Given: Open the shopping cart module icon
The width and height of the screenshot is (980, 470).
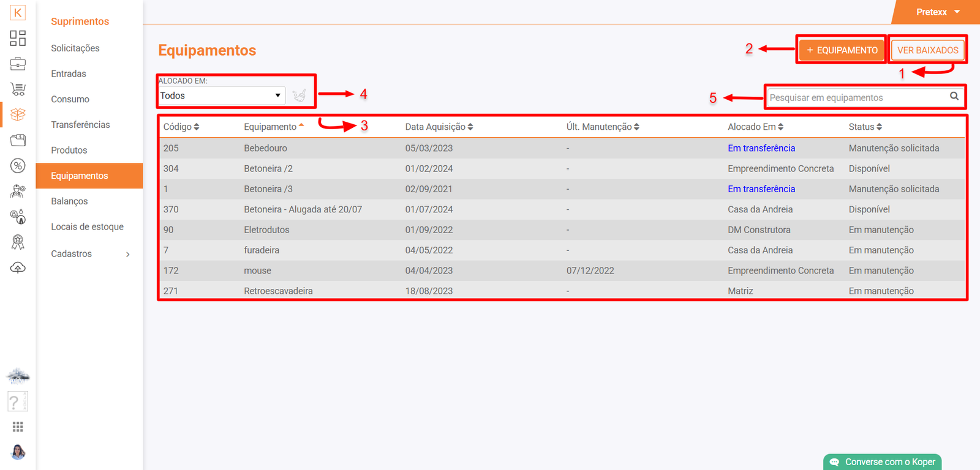Looking at the screenshot, I should tap(18, 89).
